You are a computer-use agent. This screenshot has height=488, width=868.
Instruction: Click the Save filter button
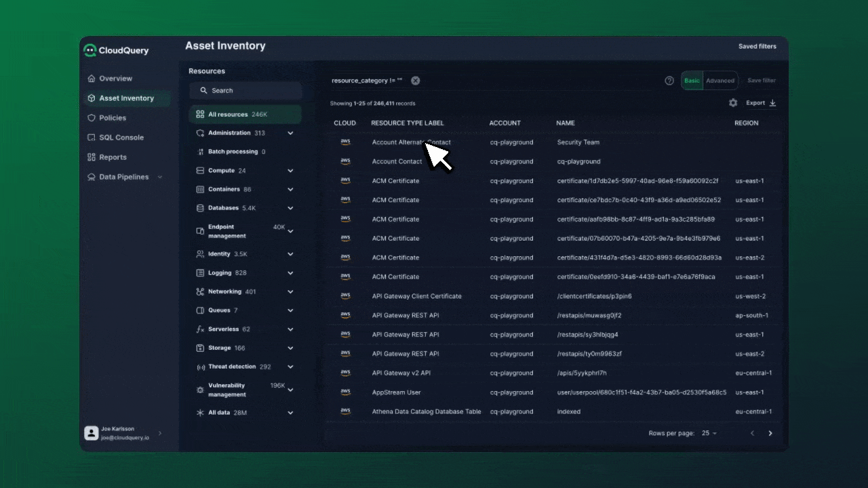[x=761, y=81]
